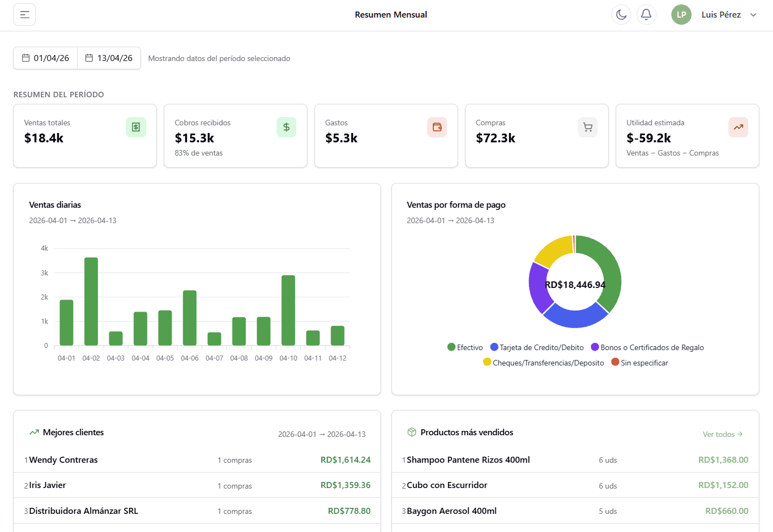Select the trending-up icon on Utilidad estimada

click(738, 127)
